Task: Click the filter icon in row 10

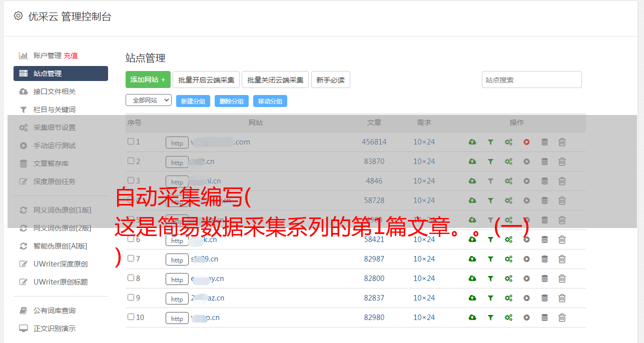Action: coord(490,317)
